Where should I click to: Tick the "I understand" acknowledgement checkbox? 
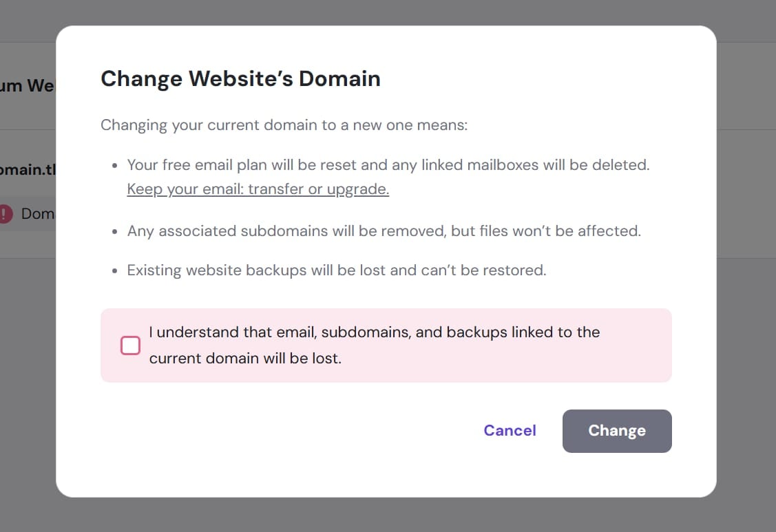tap(131, 345)
